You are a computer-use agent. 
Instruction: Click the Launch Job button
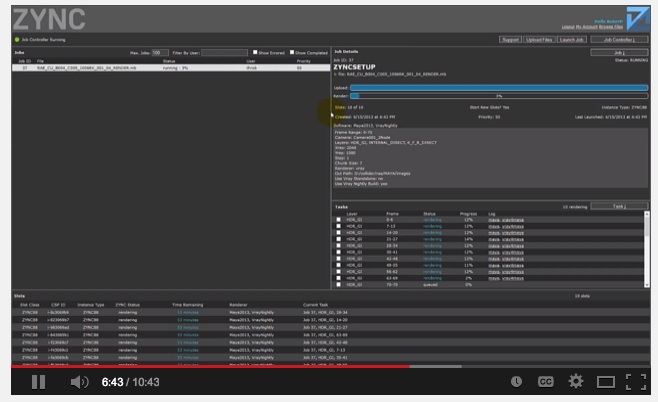coord(572,39)
